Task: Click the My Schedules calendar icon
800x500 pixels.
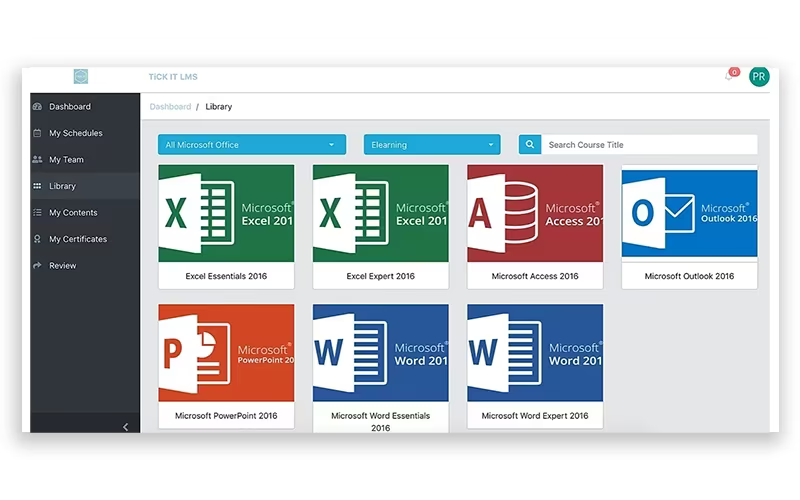Action: pyautogui.click(x=37, y=133)
